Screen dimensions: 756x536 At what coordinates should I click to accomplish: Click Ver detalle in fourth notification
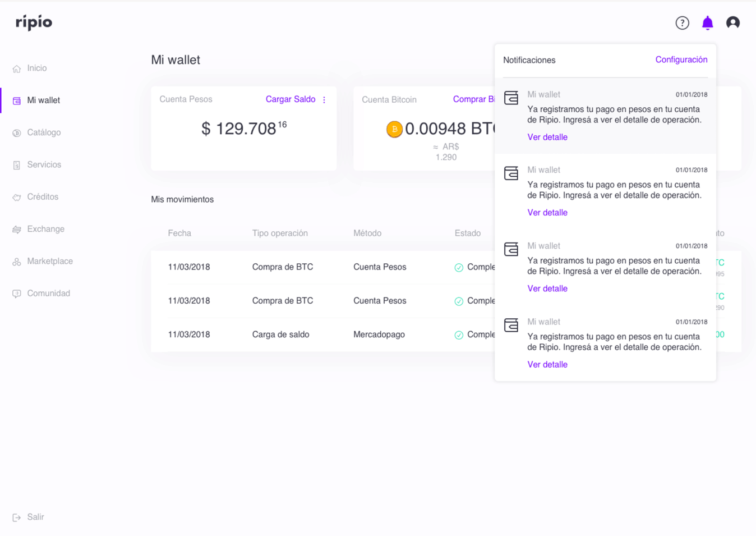(547, 364)
